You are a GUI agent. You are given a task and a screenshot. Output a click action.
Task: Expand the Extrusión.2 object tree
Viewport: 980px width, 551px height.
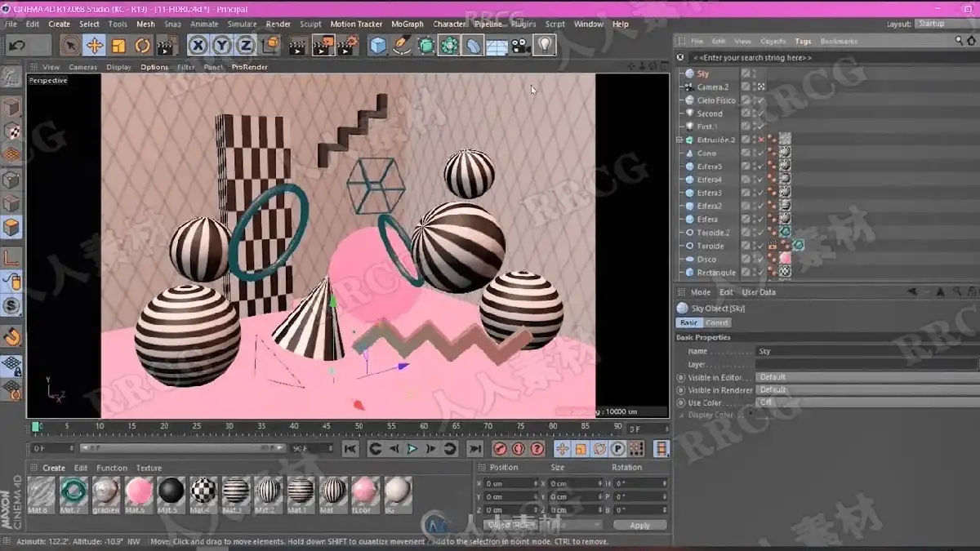(x=679, y=140)
